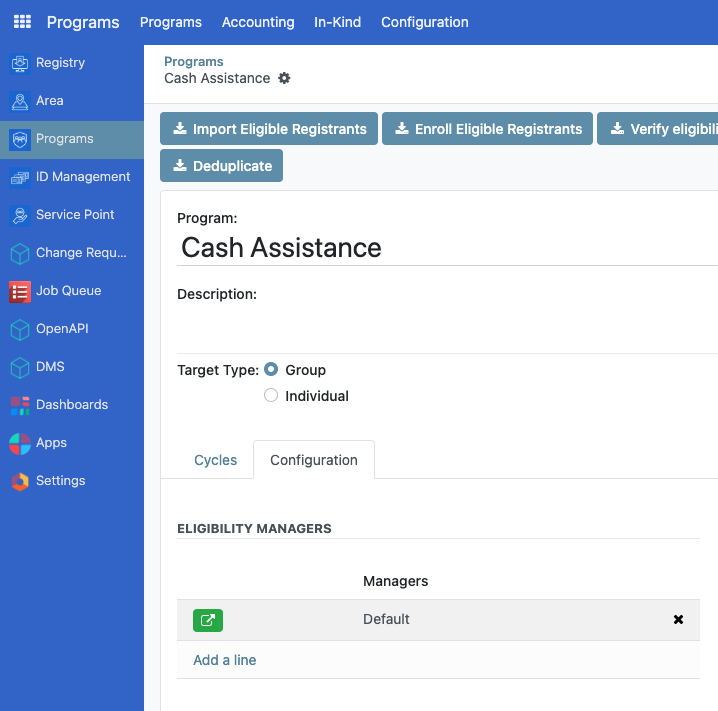Click Enroll Eligible Registrants button
Image resolution: width=718 pixels, height=711 pixels.
pyautogui.click(x=487, y=129)
